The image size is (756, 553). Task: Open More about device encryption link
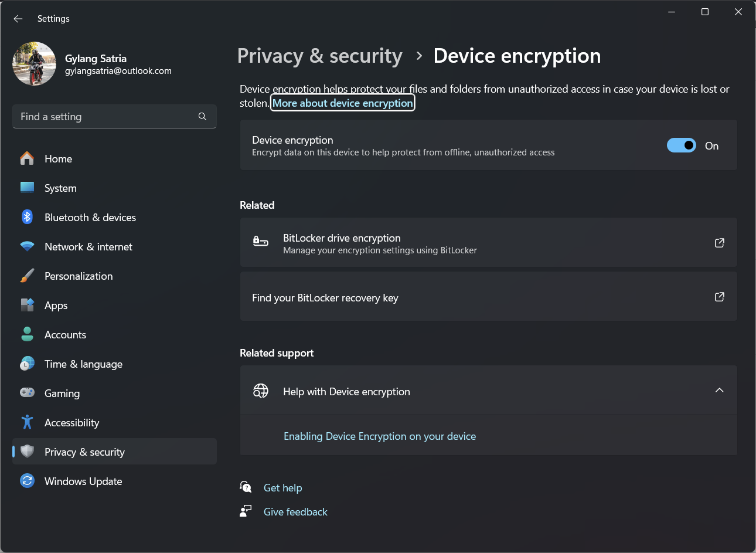pyautogui.click(x=343, y=103)
